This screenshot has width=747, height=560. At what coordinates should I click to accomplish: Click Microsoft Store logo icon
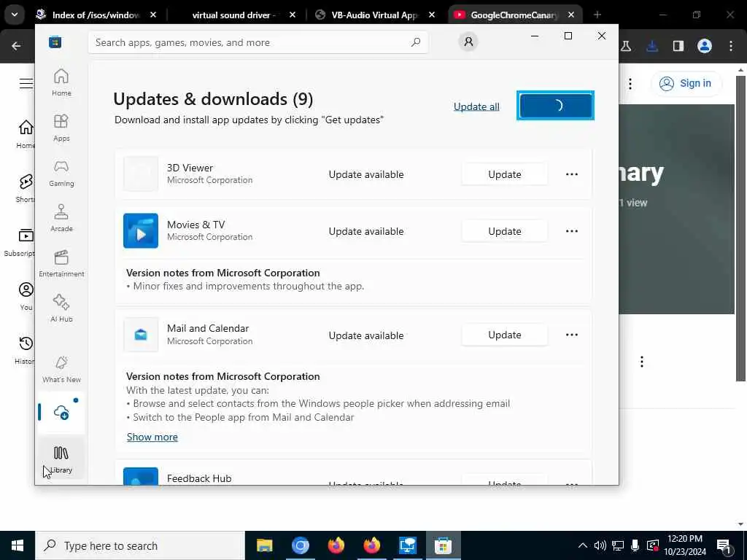pyautogui.click(x=55, y=42)
